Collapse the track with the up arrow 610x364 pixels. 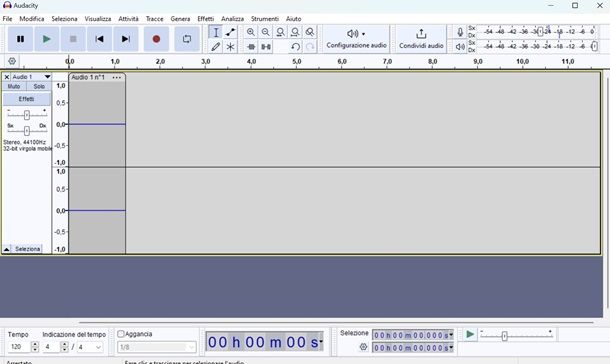7,249
